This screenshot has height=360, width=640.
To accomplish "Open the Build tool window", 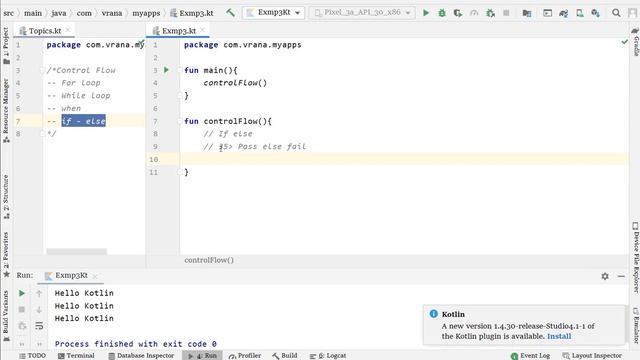I will [284, 356].
